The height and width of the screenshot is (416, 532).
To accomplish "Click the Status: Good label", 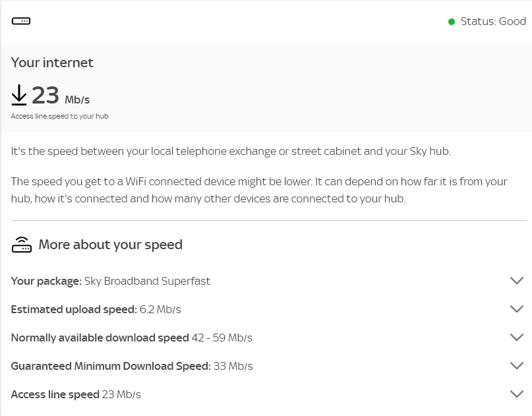I will point(494,22).
